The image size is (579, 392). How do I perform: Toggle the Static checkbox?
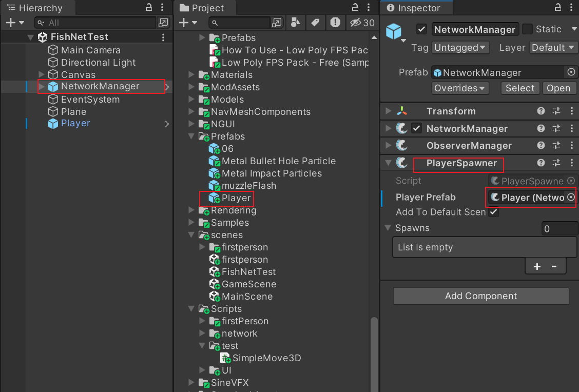[x=527, y=29]
